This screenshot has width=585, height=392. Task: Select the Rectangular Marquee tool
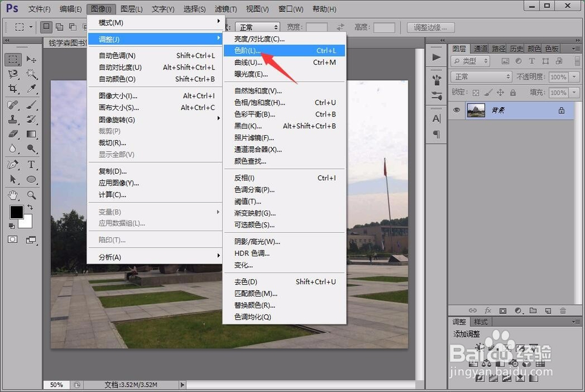tap(13, 60)
